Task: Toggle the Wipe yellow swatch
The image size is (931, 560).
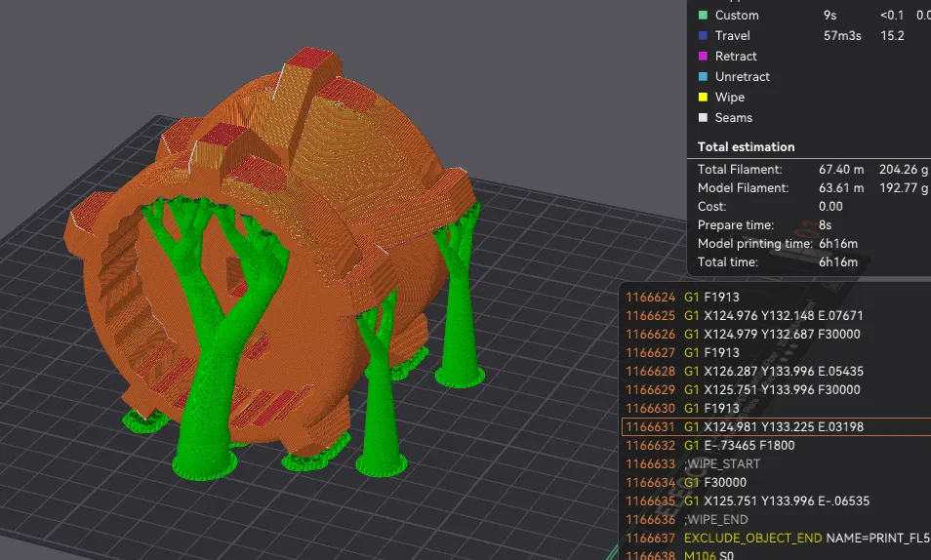Action: (x=703, y=98)
